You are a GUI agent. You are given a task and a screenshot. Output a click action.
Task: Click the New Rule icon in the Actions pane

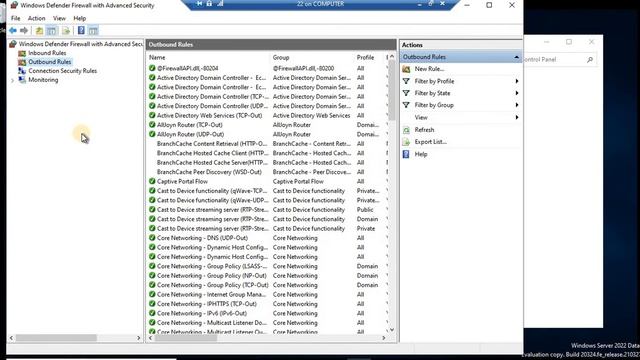coord(406,69)
